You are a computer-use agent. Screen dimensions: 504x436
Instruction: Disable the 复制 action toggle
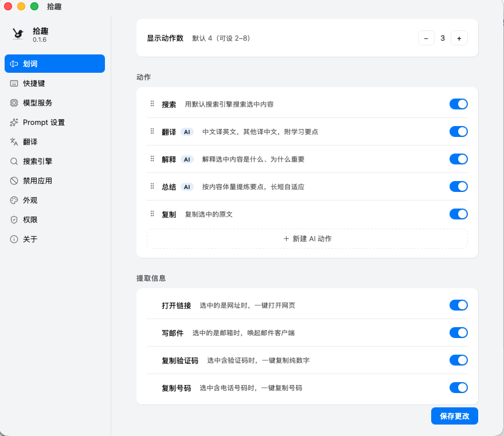(x=458, y=214)
